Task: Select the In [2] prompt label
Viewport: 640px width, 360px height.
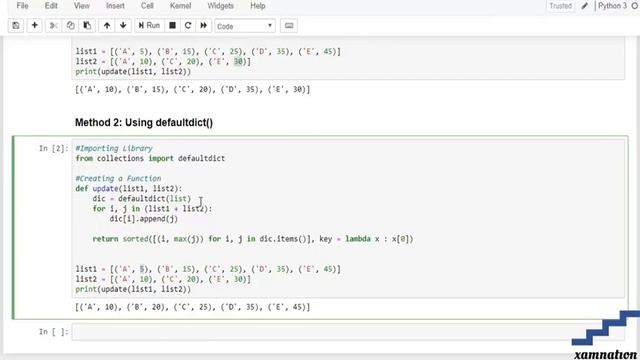Action: point(53,148)
